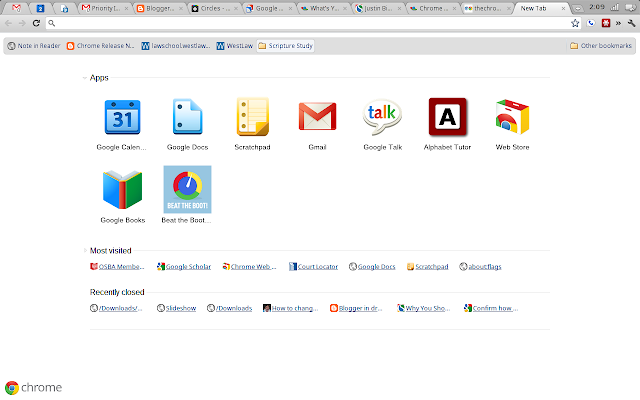Expand the Scripture Study bookmark folder
This screenshot has height=400, width=640.
(x=285, y=46)
